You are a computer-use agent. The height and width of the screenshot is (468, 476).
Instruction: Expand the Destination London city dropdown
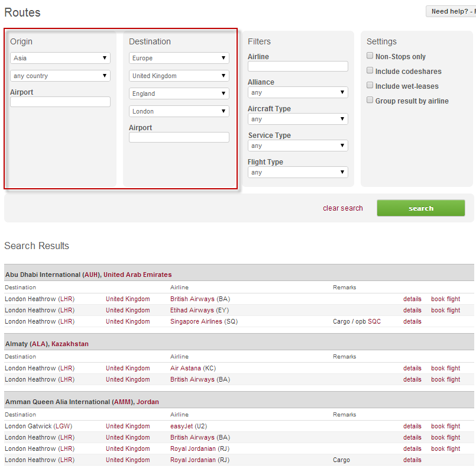pyautogui.click(x=179, y=111)
